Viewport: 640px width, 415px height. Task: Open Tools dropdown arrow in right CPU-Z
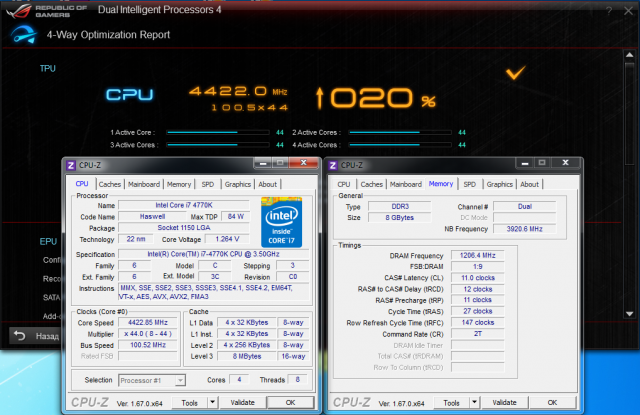(x=475, y=402)
